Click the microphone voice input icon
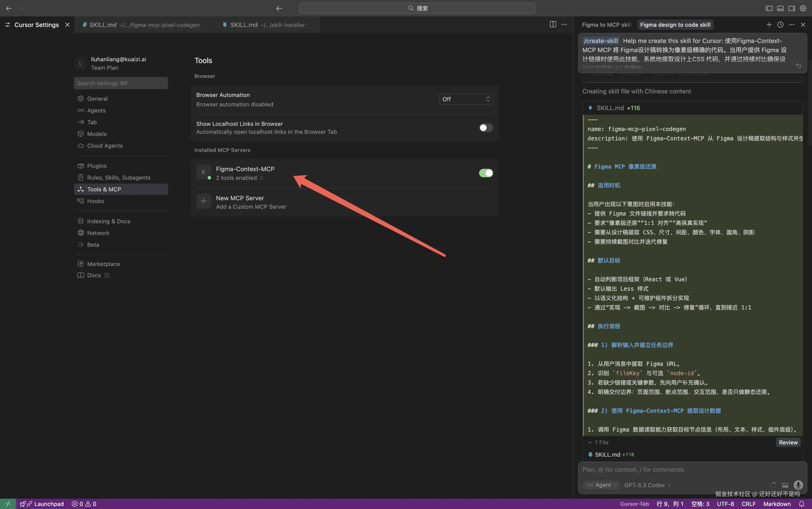Image resolution: width=812 pixels, height=509 pixels. coord(798,485)
